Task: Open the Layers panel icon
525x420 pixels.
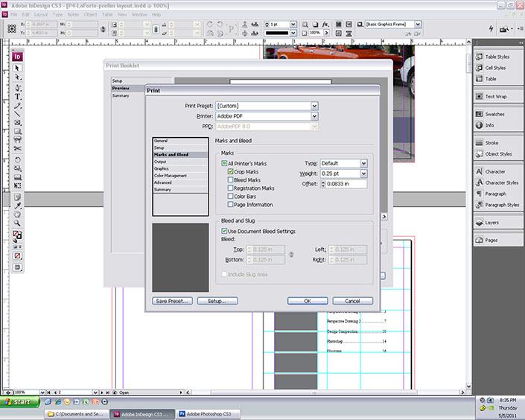Action: click(x=479, y=223)
